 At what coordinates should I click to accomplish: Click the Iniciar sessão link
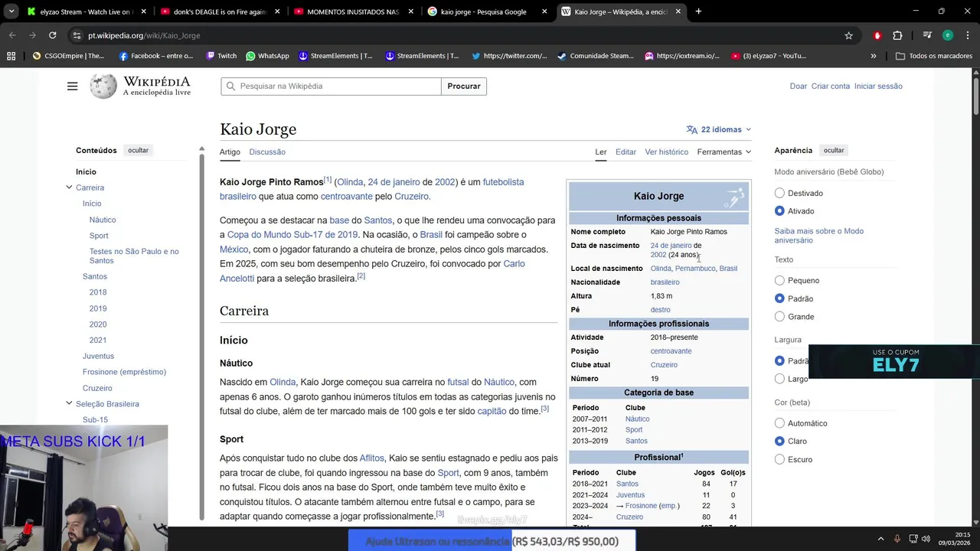pos(878,86)
